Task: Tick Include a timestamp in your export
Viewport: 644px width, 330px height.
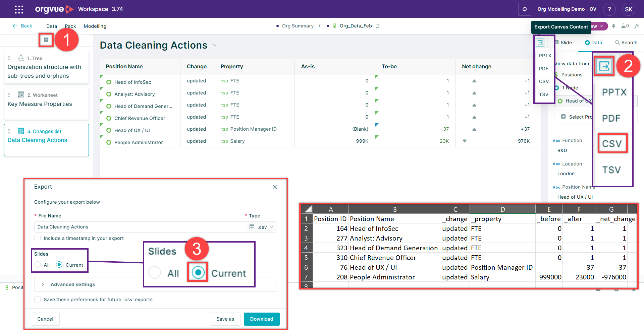Action: (x=38, y=238)
